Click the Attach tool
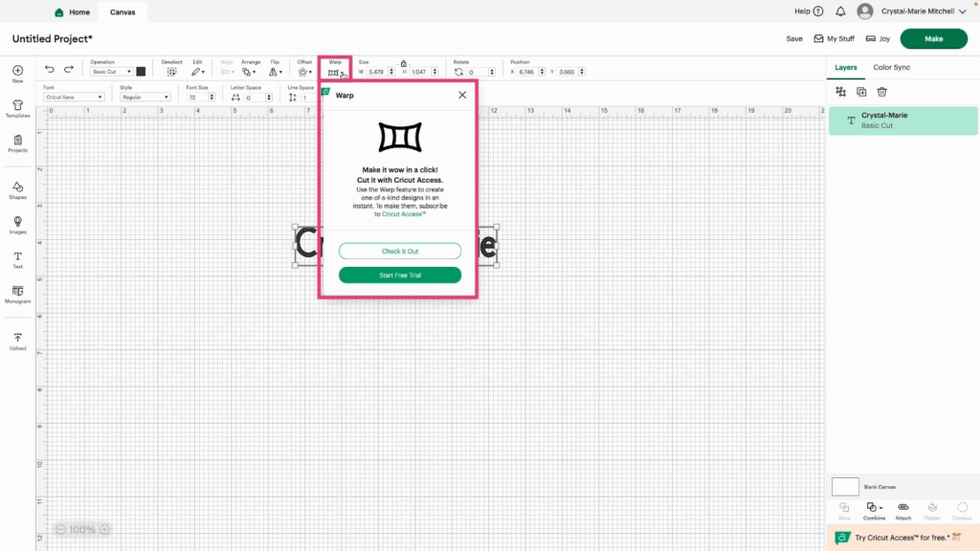 [x=903, y=511]
